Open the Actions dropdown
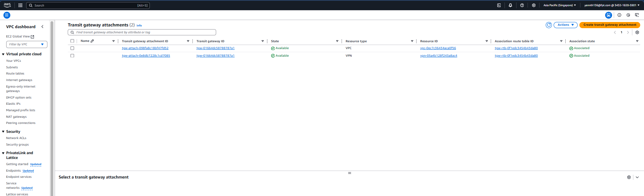 pos(565,25)
